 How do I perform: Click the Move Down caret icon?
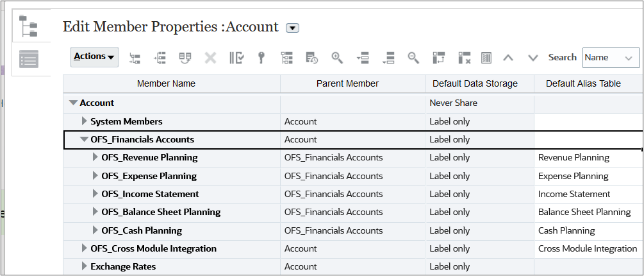coord(533,58)
